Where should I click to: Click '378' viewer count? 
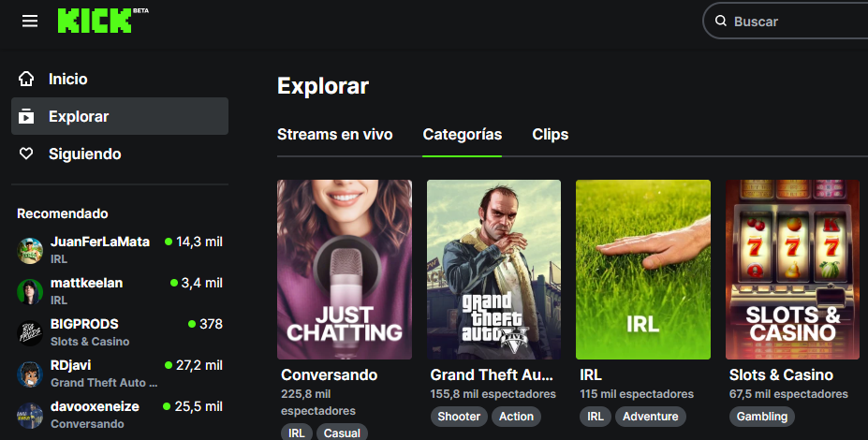[x=211, y=324]
